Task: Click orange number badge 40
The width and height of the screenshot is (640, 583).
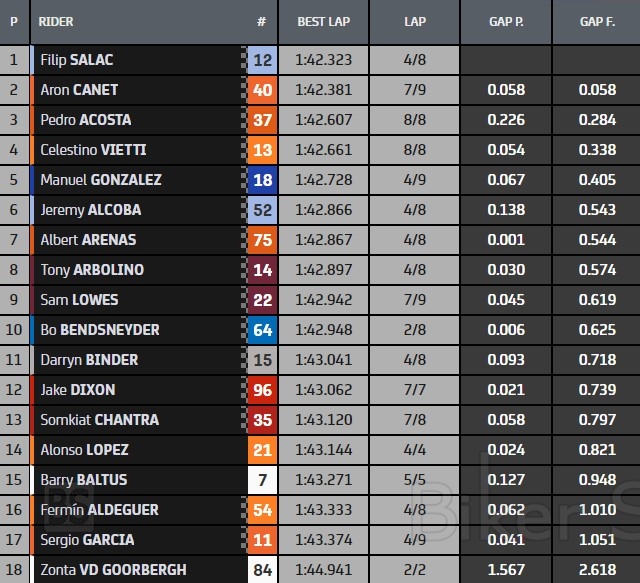Action: [263, 90]
